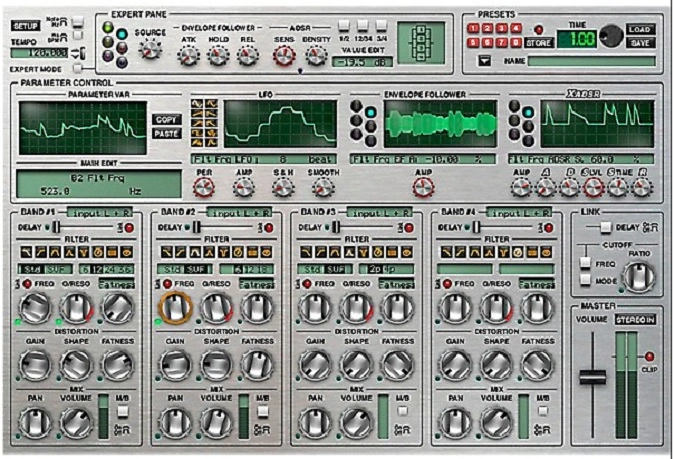Click the STORE preset button

(539, 43)
